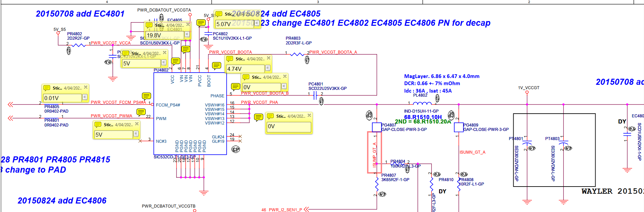Click the ISUMN_GT_A net label
The width and height of the screenshot is (644, 212).
click(x=473, y=152)
